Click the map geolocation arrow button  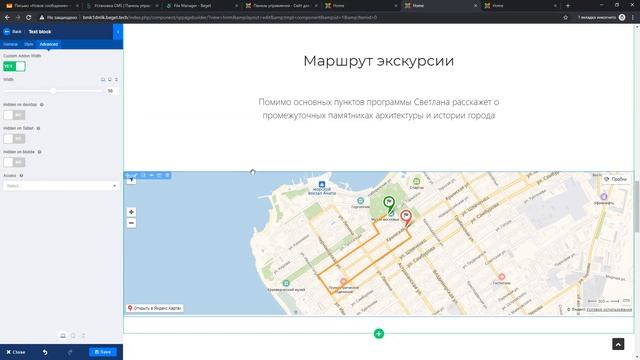(131, 180)
